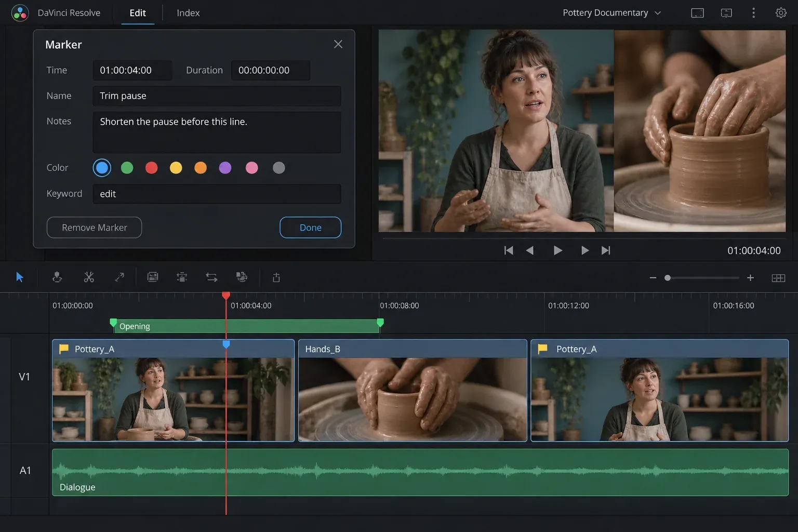Choose the scissors Blade tool

click(89, 277)
